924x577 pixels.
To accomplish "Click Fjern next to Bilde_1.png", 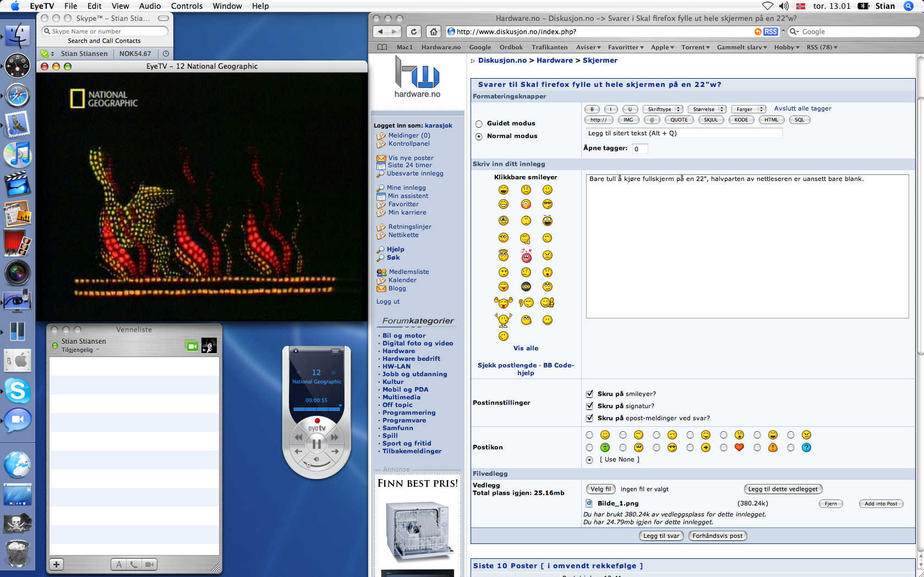I will 830,504.
